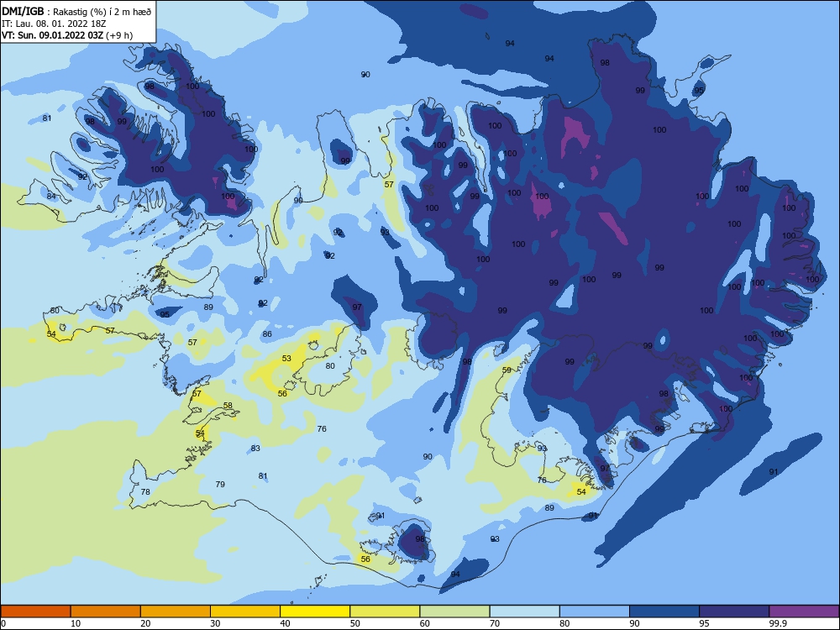Click the 70 label on legend scale
Screen dimensions: 840x630
495,623
